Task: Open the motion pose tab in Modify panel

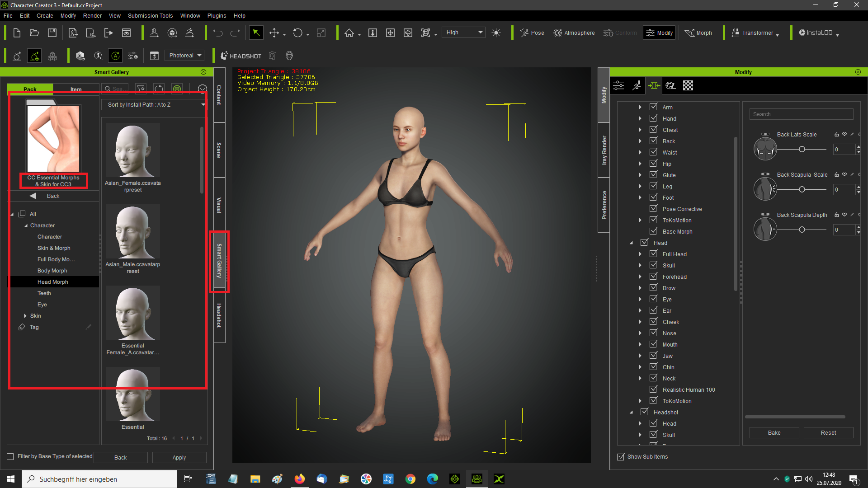Action: click(x=637, y=85)
